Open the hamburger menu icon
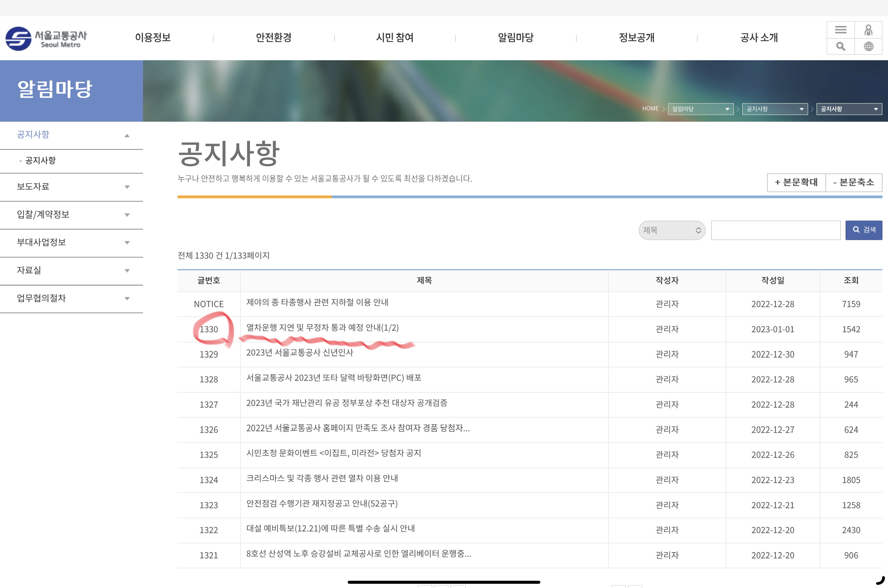The image size is (888, 588). 840,30
